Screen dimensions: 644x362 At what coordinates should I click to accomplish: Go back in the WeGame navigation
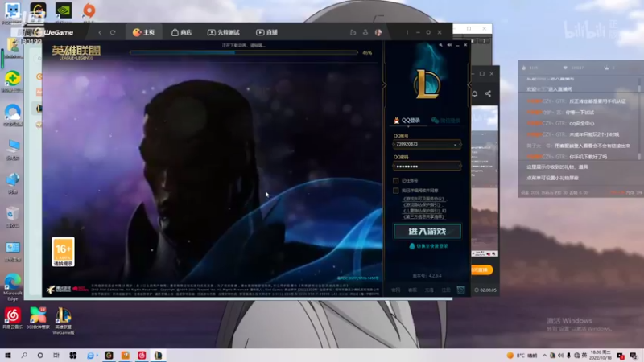click(100, 32)
